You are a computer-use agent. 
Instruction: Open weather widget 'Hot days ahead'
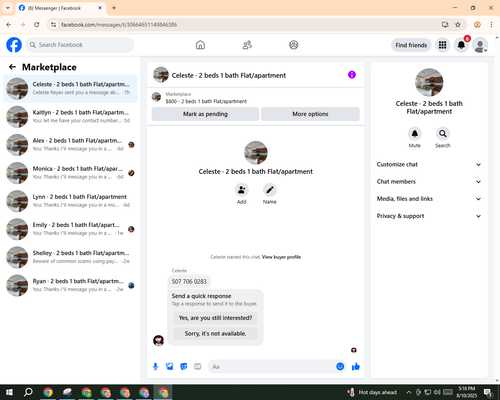(x=373, y=392)
